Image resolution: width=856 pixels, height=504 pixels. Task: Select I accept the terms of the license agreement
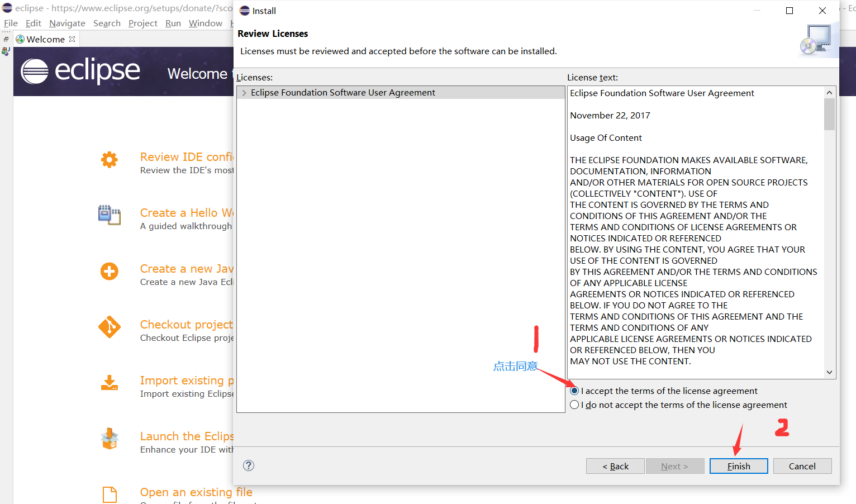[574, 391]
